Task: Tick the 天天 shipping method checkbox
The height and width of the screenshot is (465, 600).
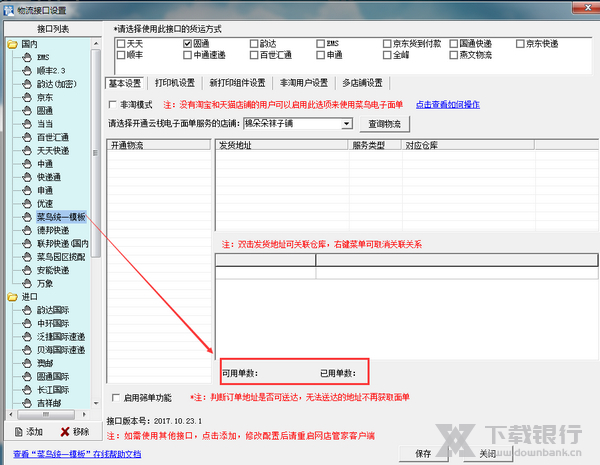Action: (121, 44)
